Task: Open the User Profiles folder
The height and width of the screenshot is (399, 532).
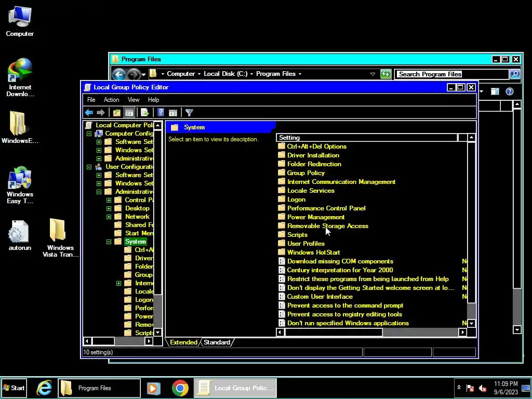Action: (x=305, y=243)
